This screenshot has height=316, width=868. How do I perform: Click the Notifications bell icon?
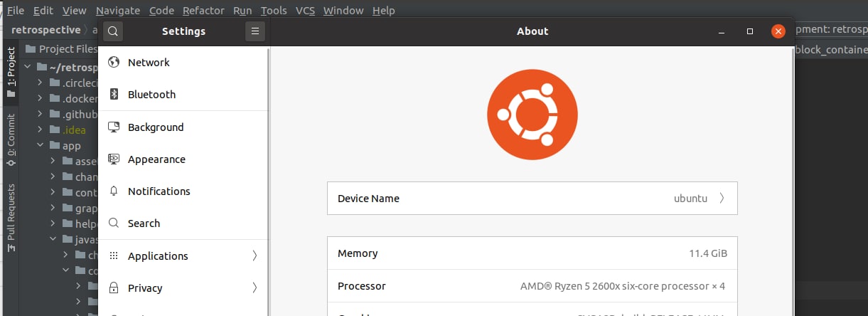[113, 191]
